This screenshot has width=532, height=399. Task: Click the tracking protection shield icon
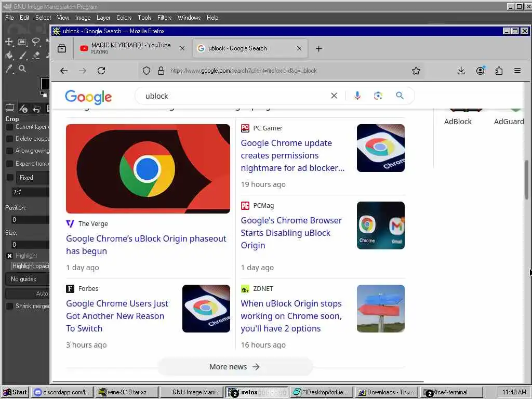point(146,71)
